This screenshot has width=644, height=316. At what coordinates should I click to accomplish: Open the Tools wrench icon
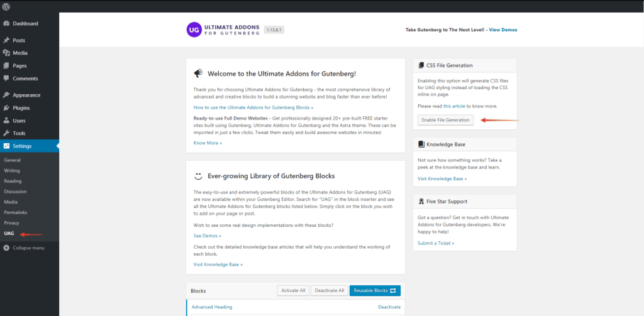click(x=6, y=133)
